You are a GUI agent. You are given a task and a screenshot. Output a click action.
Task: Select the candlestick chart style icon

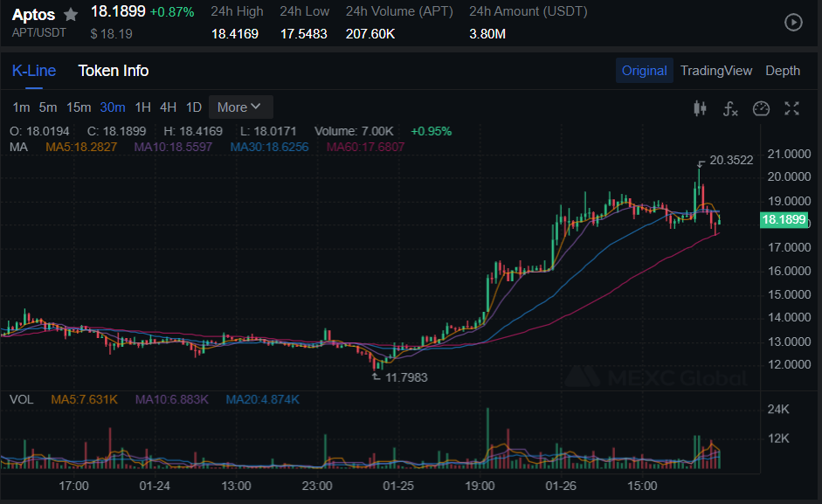700,108
